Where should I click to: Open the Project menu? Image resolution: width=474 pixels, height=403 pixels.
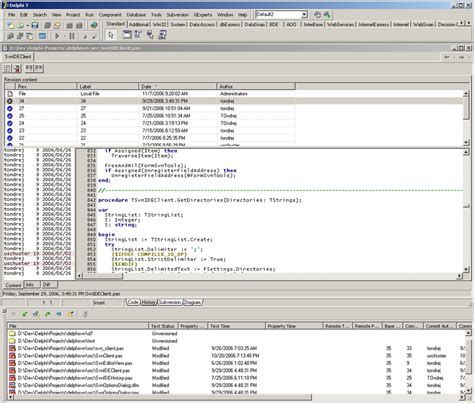(x=73, y=15)
